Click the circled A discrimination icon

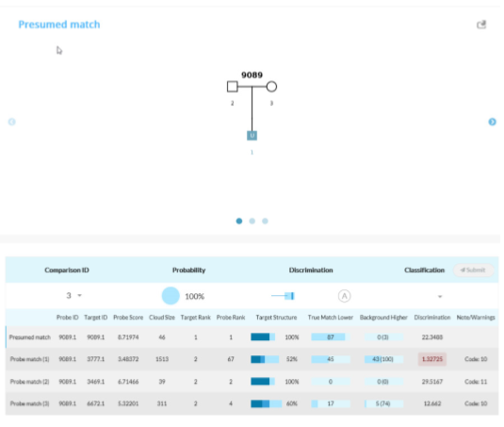344,296
